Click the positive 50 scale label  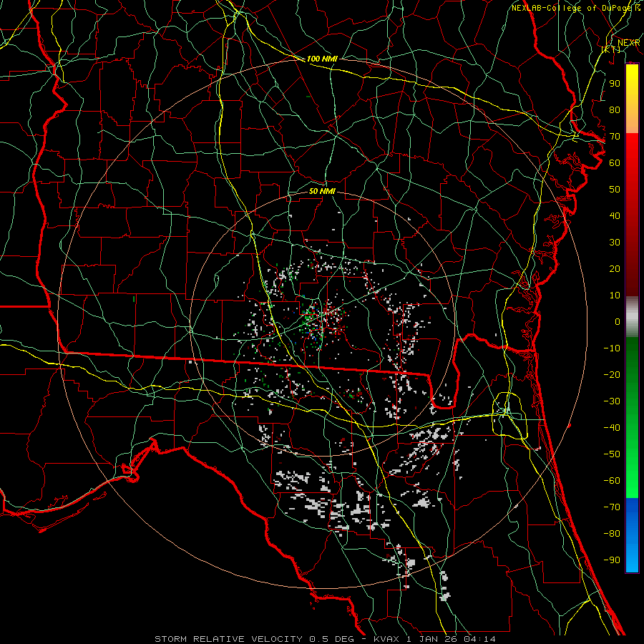615,190
